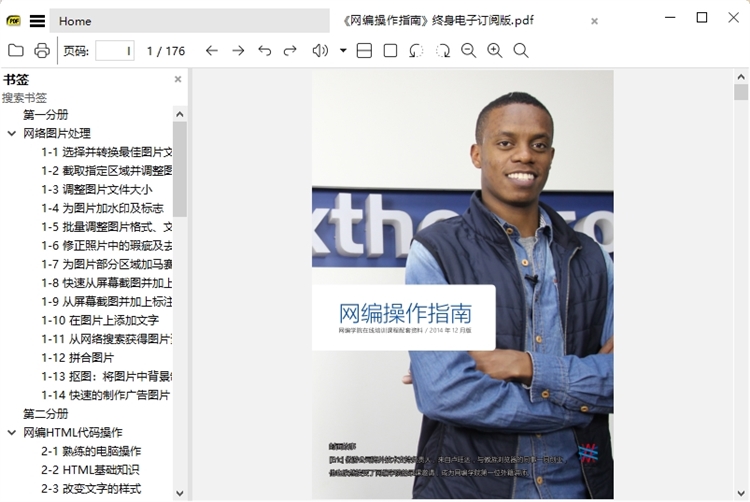The width and height of the screenshot is (750, 502).
Task: Start read aloud speaker icon
Action: tap(320, 51)
